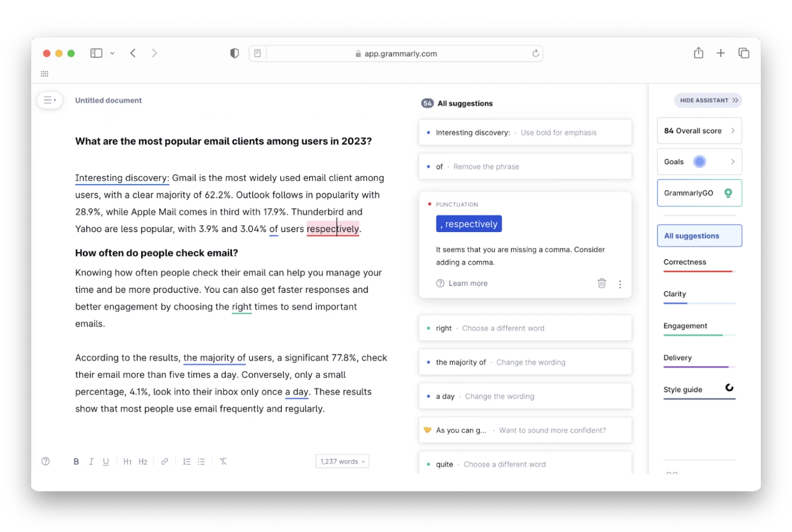Clear formatting with the crossed T icon
The image size is (792, 532).
pyautogui.click(x=223, y=461)
